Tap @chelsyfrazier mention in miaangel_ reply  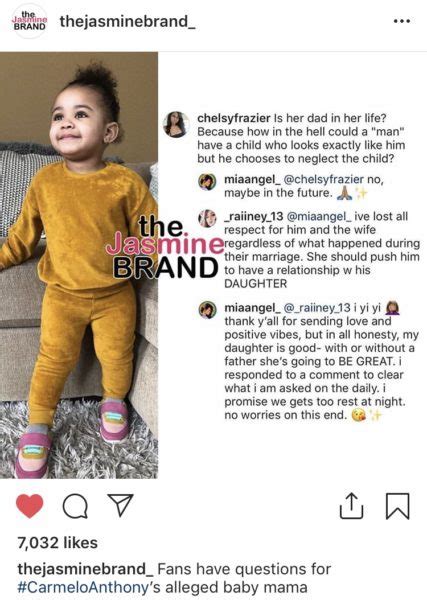(324, 179)
